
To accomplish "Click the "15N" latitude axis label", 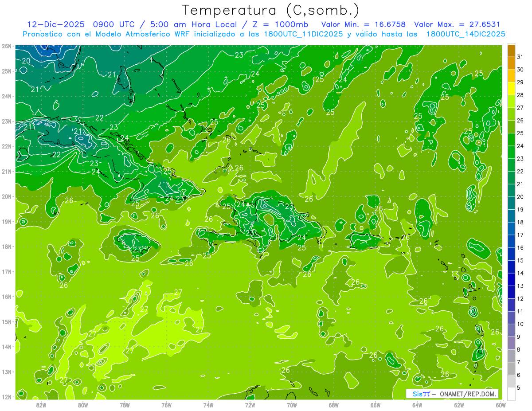I will pos(7,322).
